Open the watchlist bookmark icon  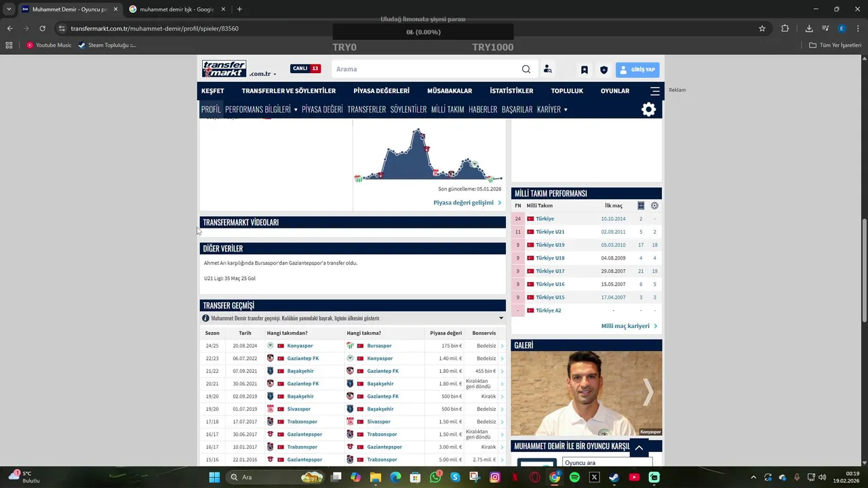coord(584,70)
